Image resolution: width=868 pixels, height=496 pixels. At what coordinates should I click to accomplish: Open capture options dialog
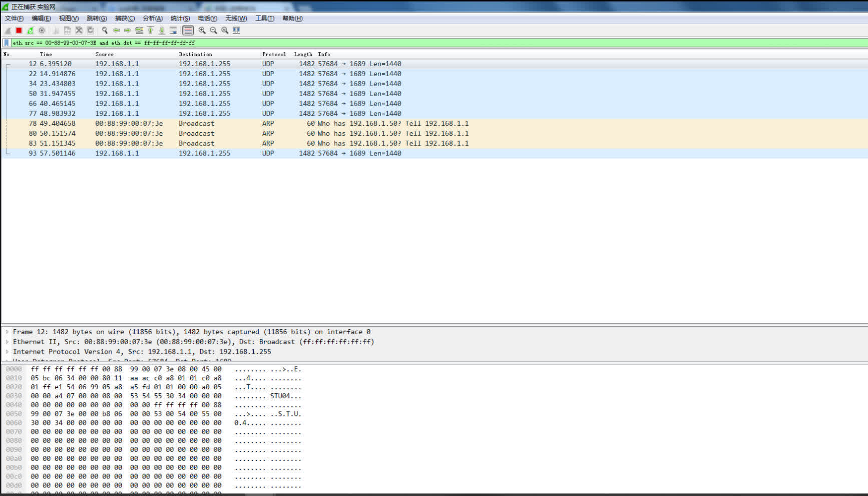tap(42, 31)
